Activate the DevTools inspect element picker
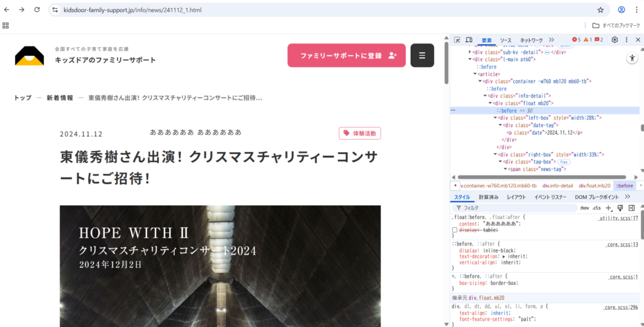This screenshot has height=327, width=644. [x=457, y=40]
